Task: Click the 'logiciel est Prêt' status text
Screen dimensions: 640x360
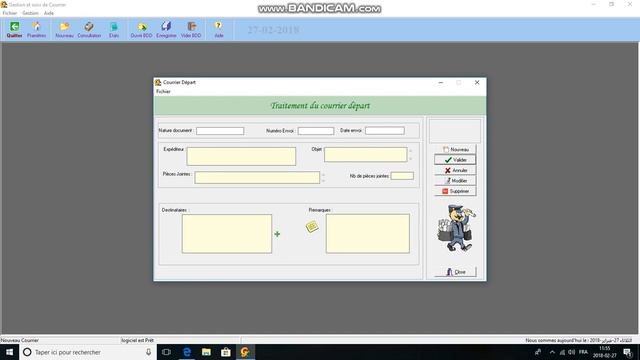Action: 137,340
